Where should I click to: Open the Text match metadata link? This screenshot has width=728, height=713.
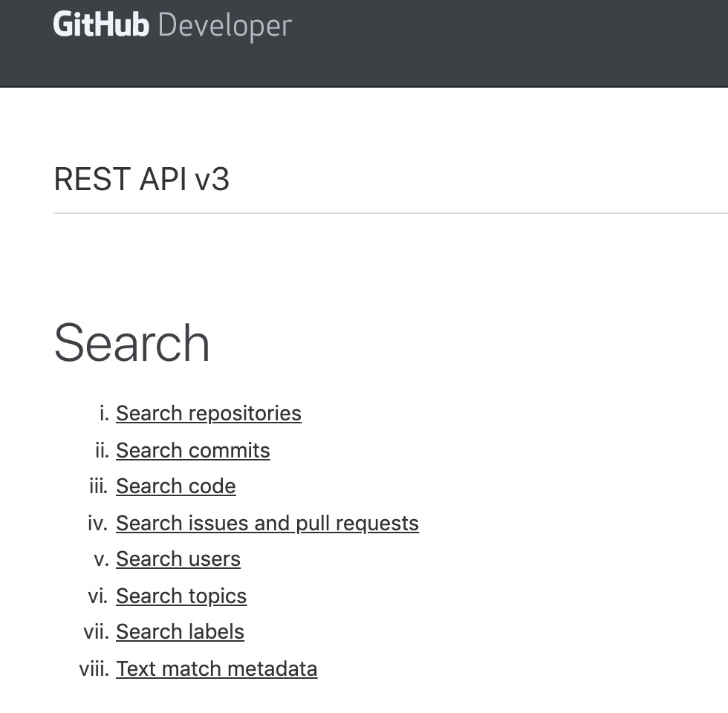tap(217, 668)
